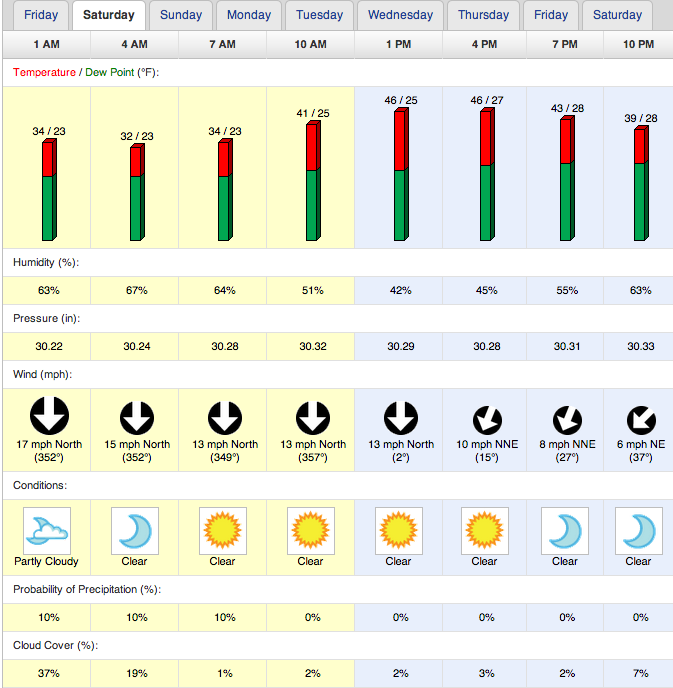Click the 32 / 23 temperature bar
The height and width of the screenshot is (688, 673).
[137, 192]
